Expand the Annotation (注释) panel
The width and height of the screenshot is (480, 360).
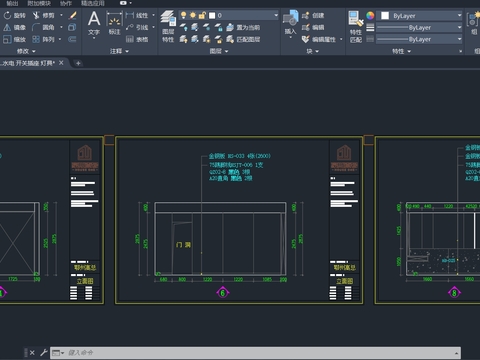pyautogui.click(x=119, y=51)
